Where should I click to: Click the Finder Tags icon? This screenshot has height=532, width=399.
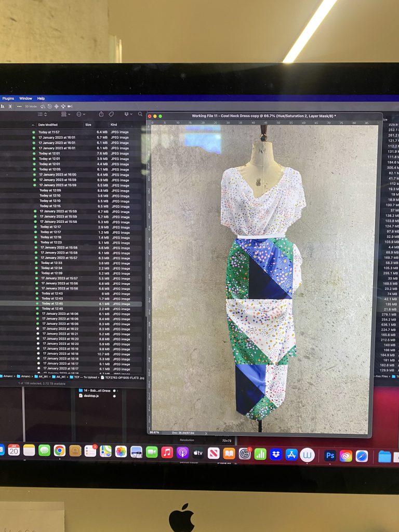tap(111, 114)
